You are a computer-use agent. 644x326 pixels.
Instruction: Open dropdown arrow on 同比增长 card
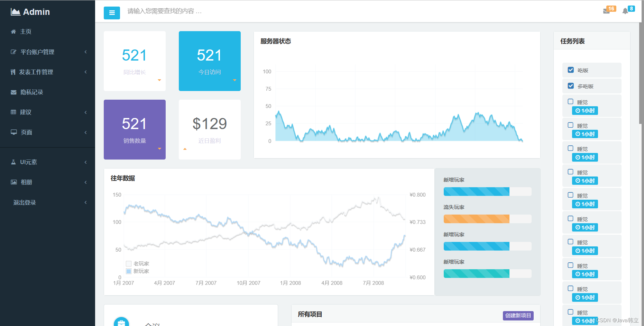[159, 80]
